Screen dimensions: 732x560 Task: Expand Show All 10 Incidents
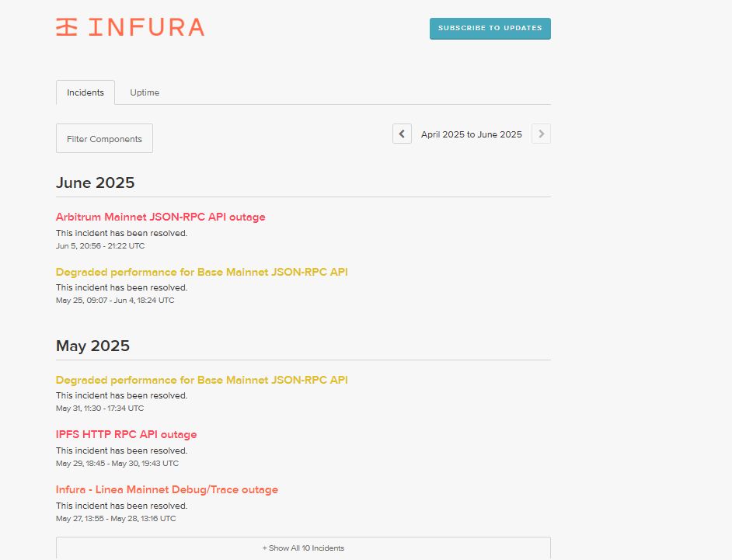pyautogui.click(x=303, y=548)
